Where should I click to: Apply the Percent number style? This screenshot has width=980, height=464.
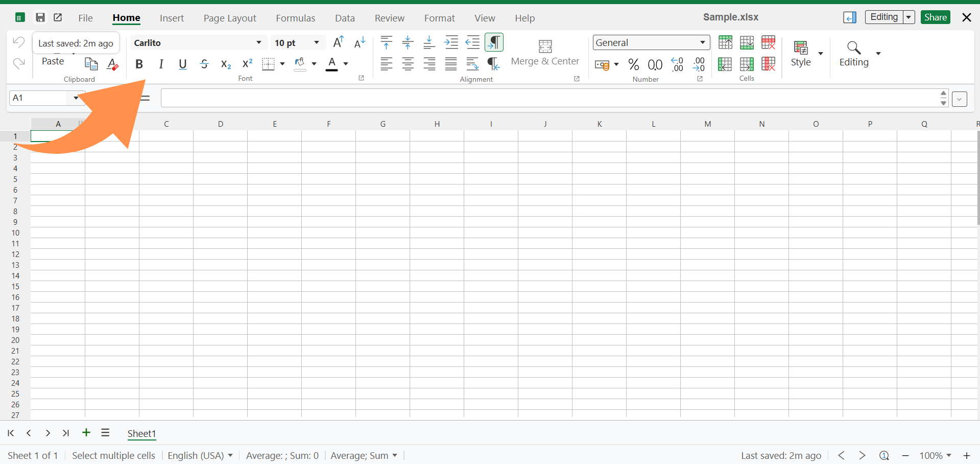[x=634, y=64]
